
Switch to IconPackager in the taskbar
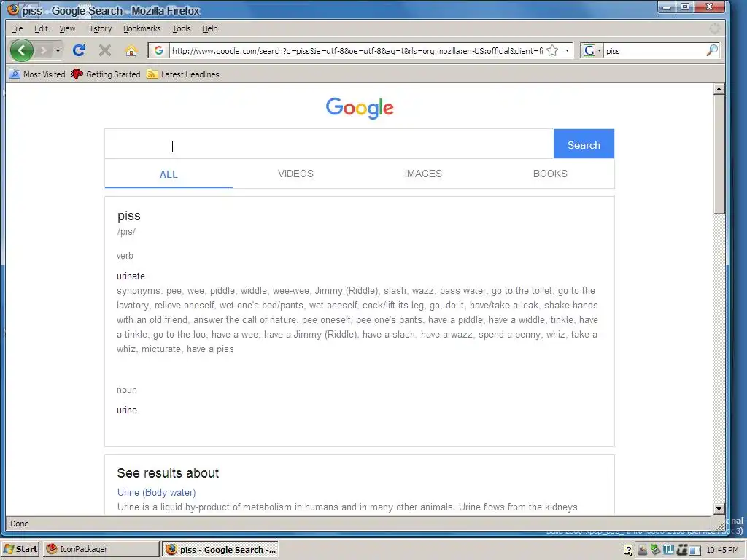pos(101,549)
